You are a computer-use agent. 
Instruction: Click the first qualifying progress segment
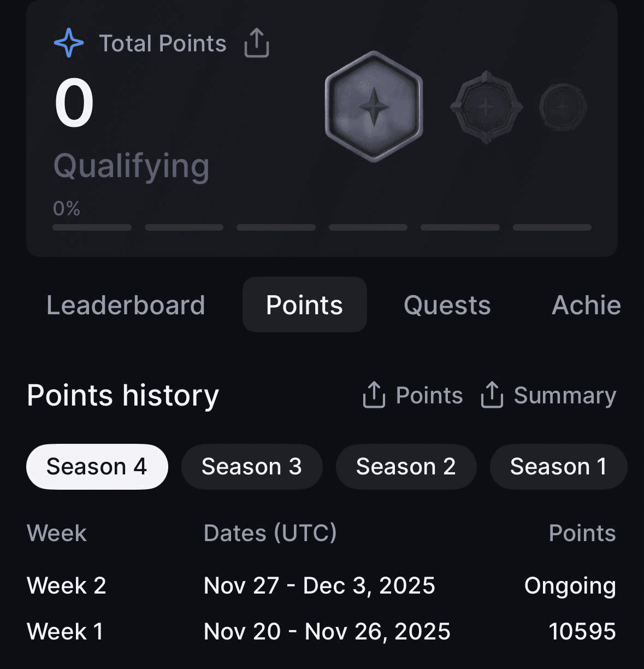(x=92, y=227)
